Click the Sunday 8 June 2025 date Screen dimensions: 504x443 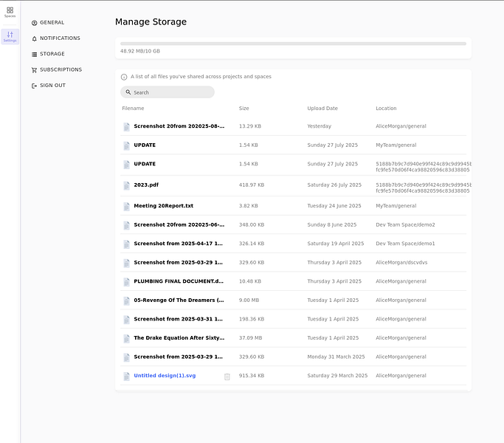point(332,225)
